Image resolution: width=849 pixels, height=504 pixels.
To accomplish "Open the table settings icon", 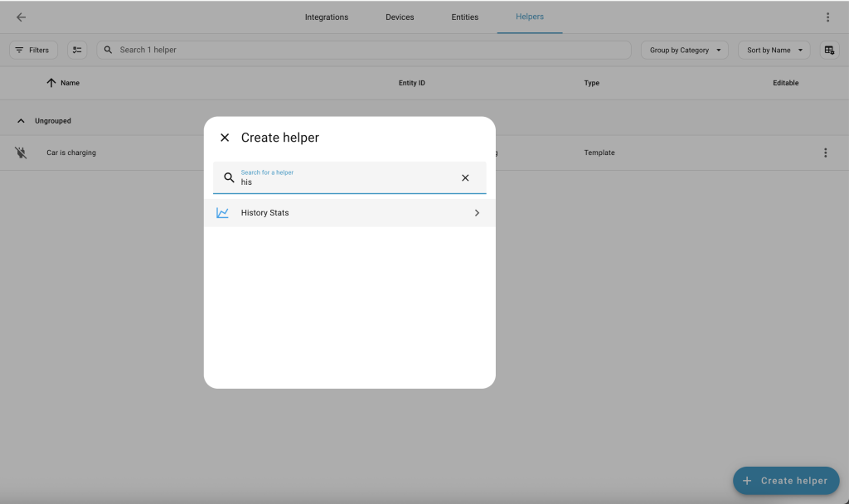I will pyautogui.click(x=829, y=50).
